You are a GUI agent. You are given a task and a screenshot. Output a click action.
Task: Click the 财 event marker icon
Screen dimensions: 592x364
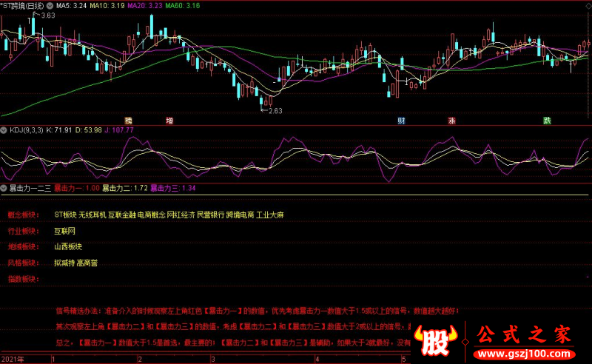pyautogui.click(x=401, y=121)
